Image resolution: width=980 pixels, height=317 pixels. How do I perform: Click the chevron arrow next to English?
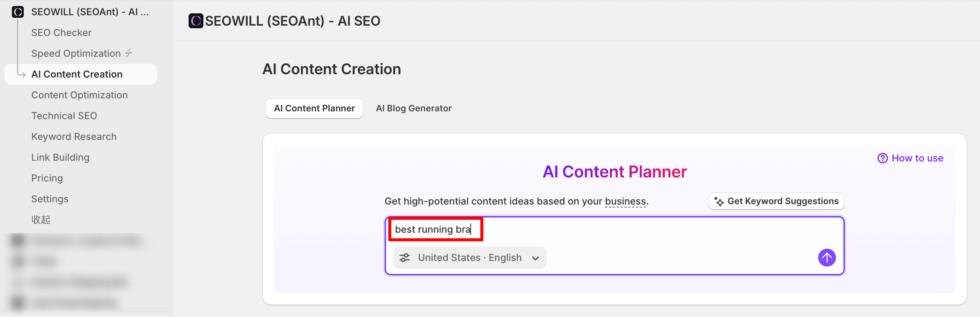coord(535,258)
